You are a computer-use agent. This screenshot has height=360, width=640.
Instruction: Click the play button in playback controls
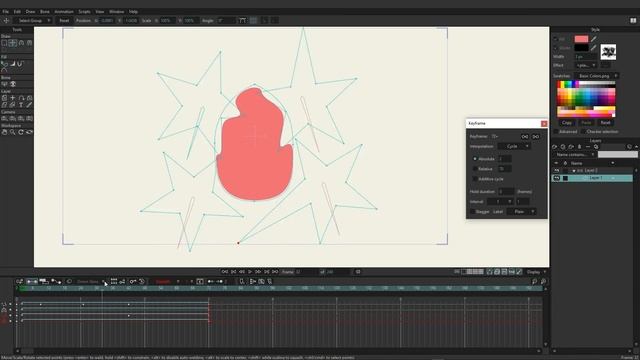coord(250,272)
